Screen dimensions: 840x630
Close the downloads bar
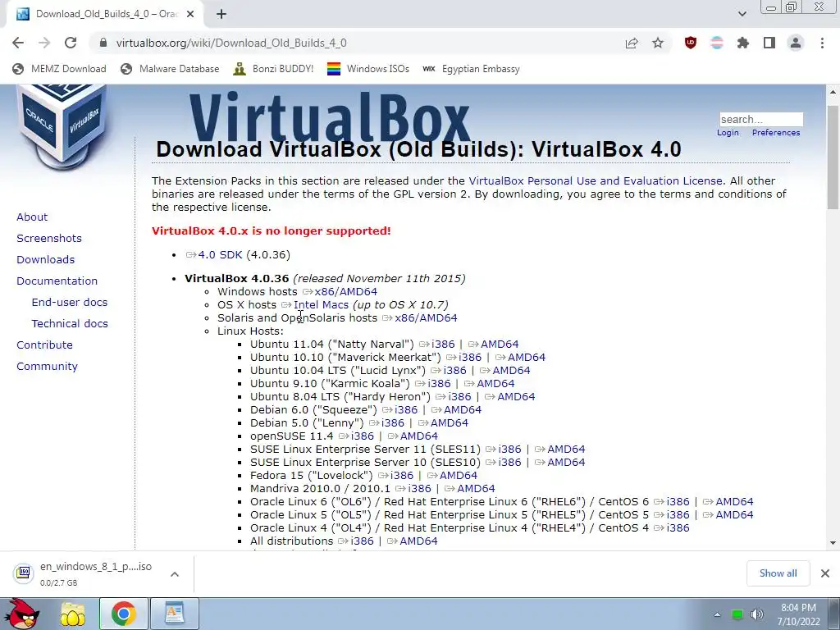[825, 573]
